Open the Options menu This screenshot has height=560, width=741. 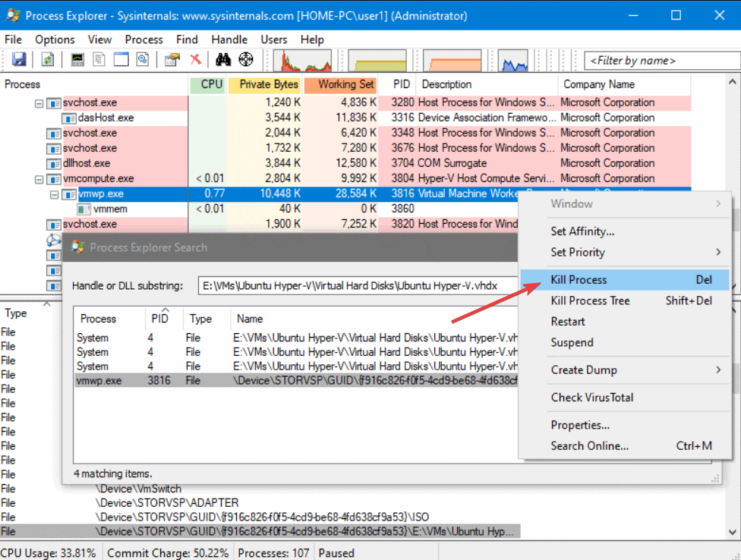click(x=55, y=39)
